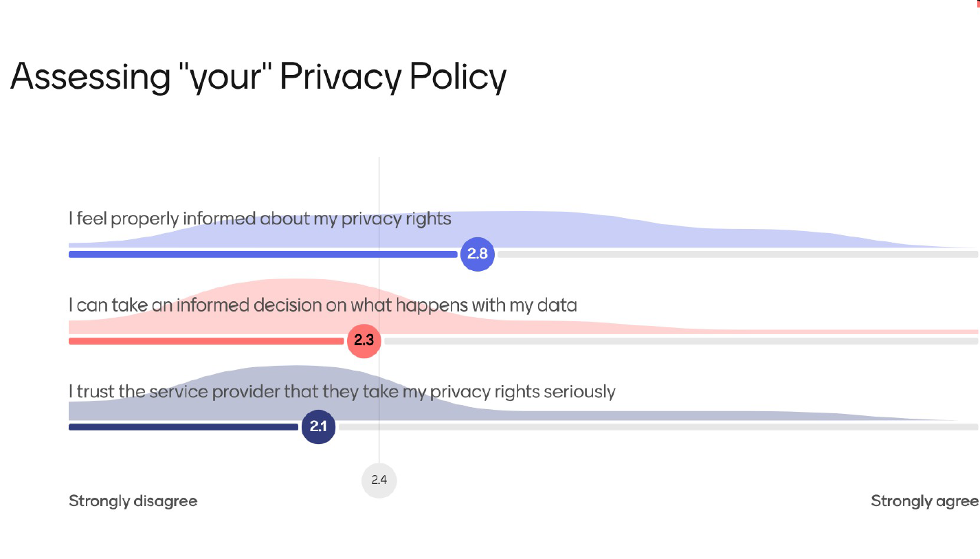The height and width of the screenshot is (559, 980).
Task: Select the "informed decision on my data" statement
Action: coord(322,305)
